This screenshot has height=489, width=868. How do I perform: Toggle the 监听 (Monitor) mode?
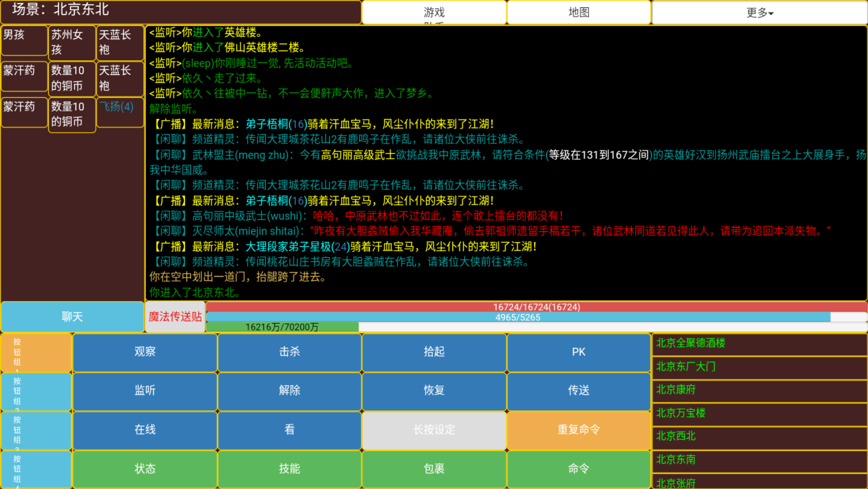coord(144,391)
